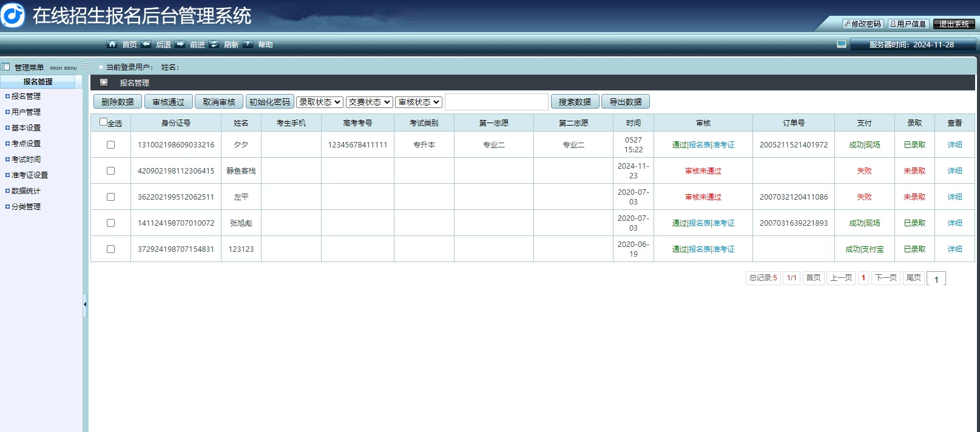Check the row checkbox for 静鱼客栈
Image resolution: width=980 pixels, height=432 pixels.
tap(110, 171)
